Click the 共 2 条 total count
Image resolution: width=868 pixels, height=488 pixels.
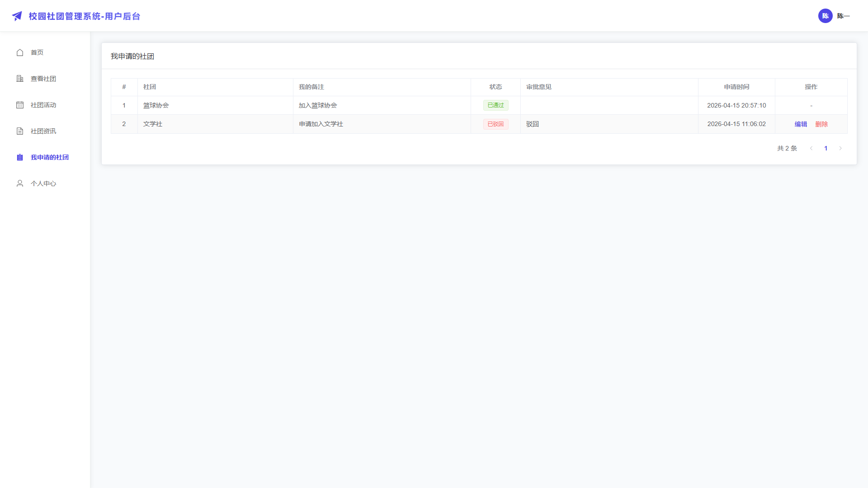coord(787,148)
